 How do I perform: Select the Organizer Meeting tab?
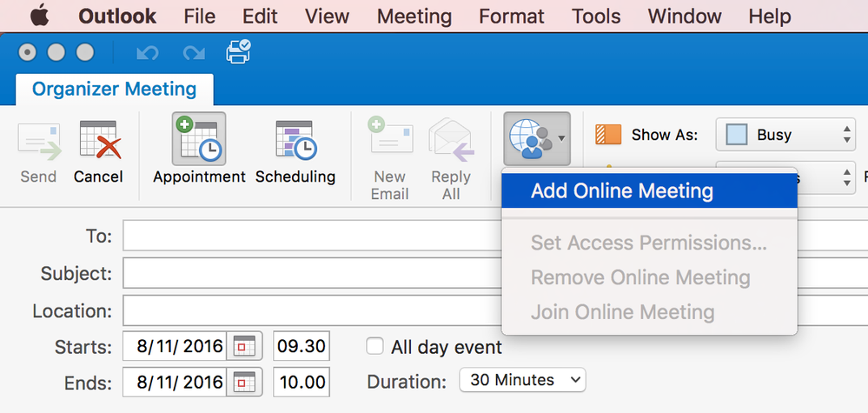114,90
